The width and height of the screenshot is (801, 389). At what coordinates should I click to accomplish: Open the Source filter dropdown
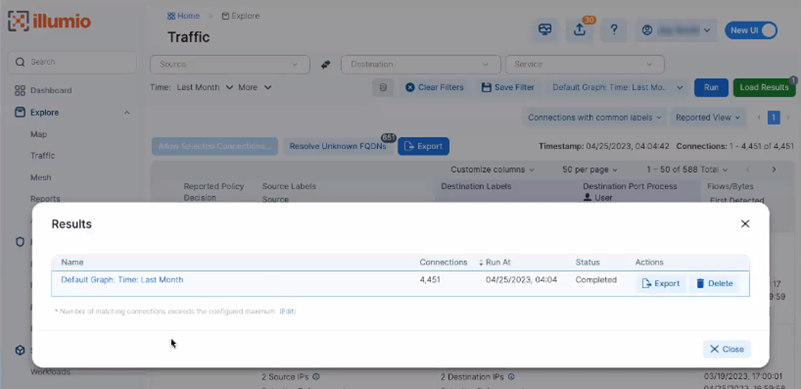click(230, 64)
